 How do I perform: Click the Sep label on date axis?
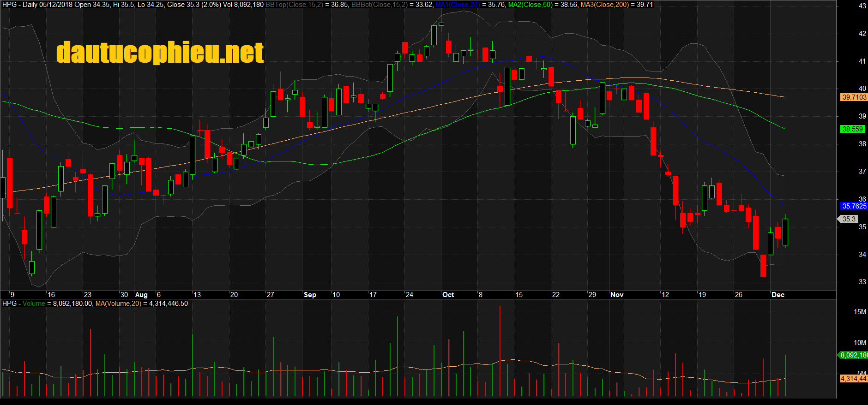coord(310,295)
